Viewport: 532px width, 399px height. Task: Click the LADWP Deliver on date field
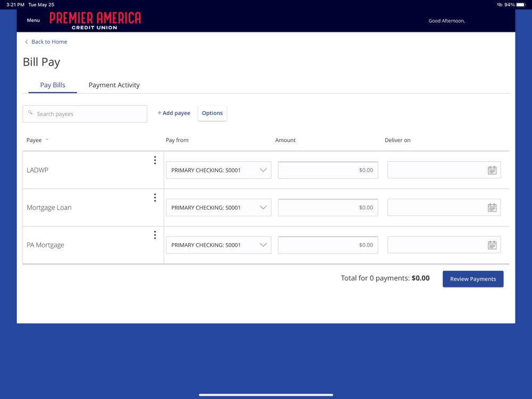(x=444, y=170)
